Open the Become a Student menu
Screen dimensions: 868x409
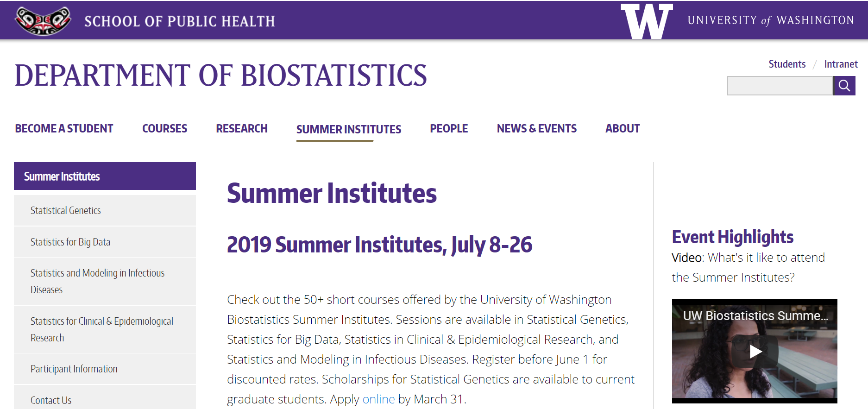(64, 128)
